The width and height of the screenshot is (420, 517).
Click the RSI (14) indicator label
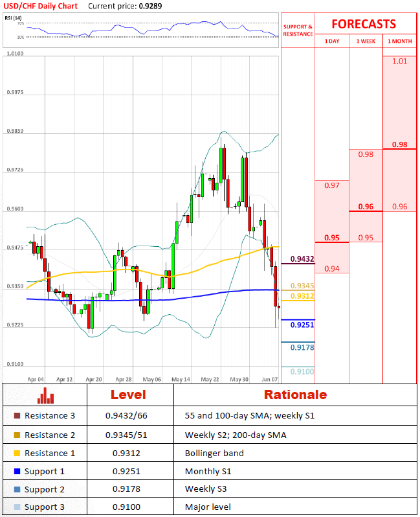click(14, 17)
